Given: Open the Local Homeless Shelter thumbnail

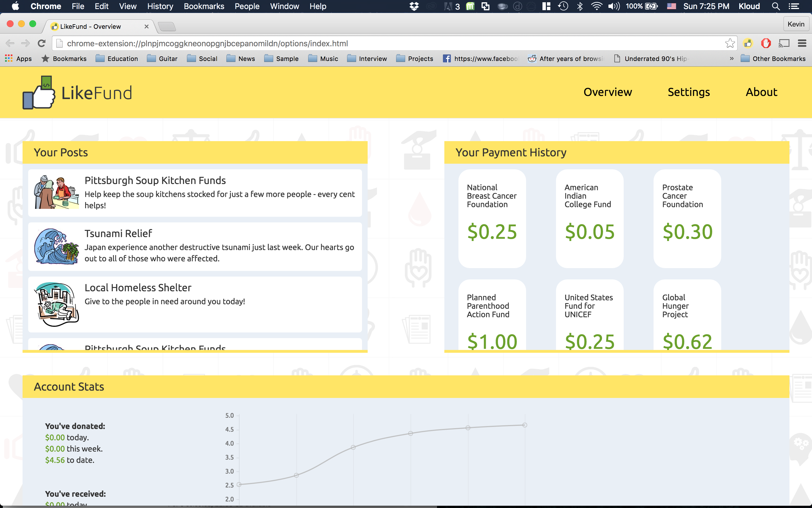Looking at the screenshot, I should (x=57, y=304).
